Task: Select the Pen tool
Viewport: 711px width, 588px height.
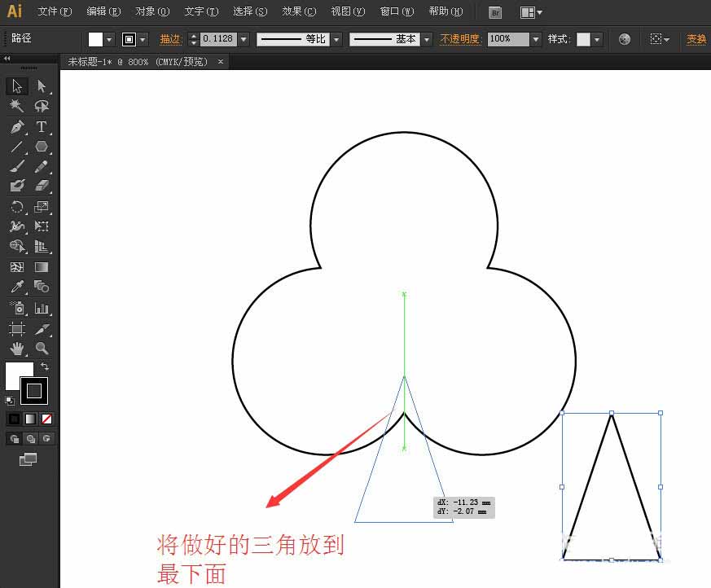Action: click(x=17, y=126)
